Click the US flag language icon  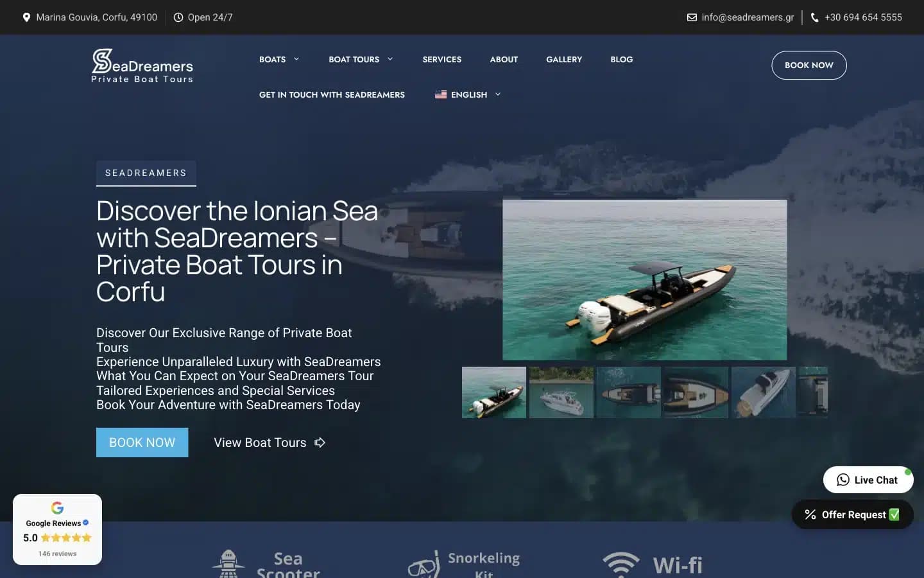pos(441,94)
